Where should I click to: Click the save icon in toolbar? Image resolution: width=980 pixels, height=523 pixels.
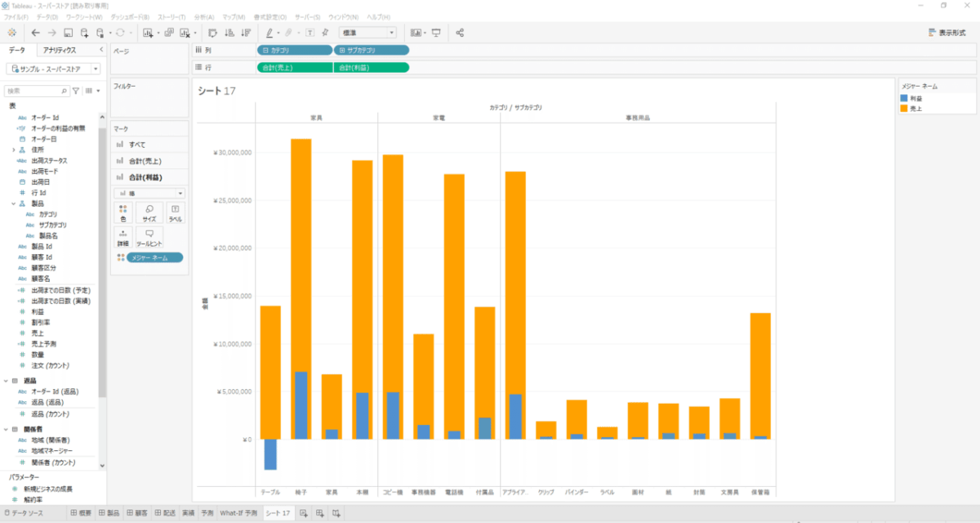(x=69, y=33)
